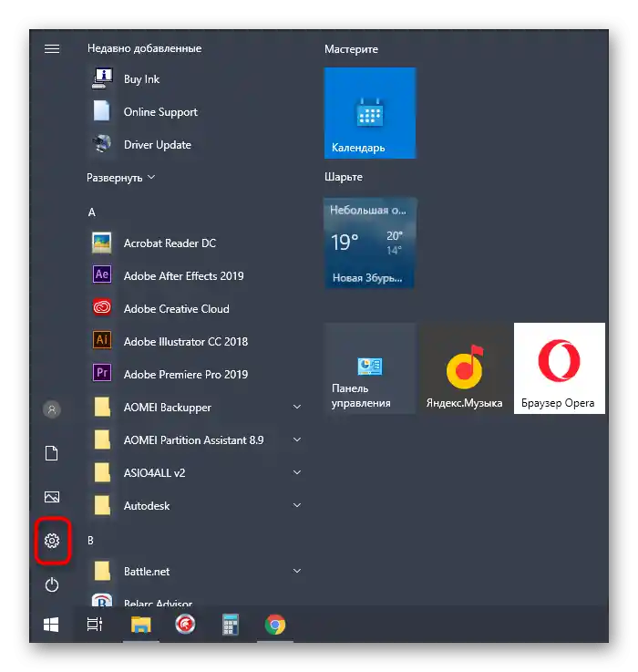Launch Online Support text entry
The height and width of the screenshot is (672, 638).
click(x=160, y=112)
